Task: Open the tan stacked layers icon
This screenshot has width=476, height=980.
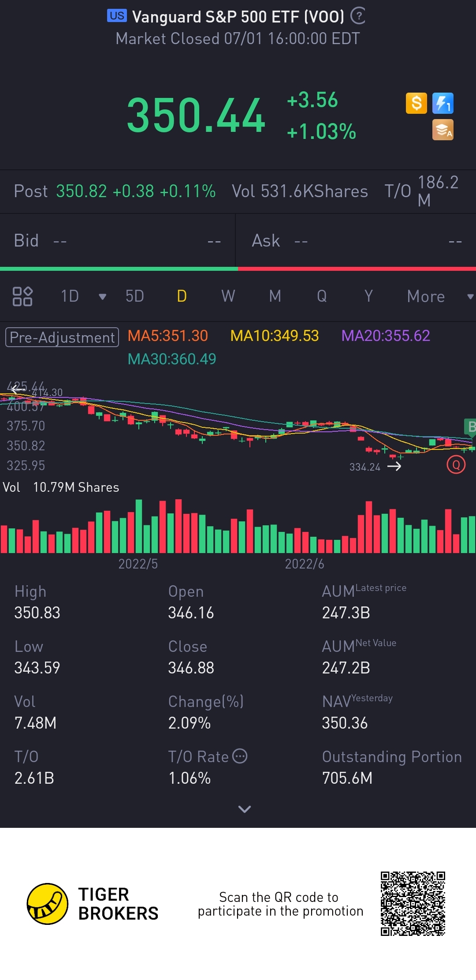Action: [443, 130]
